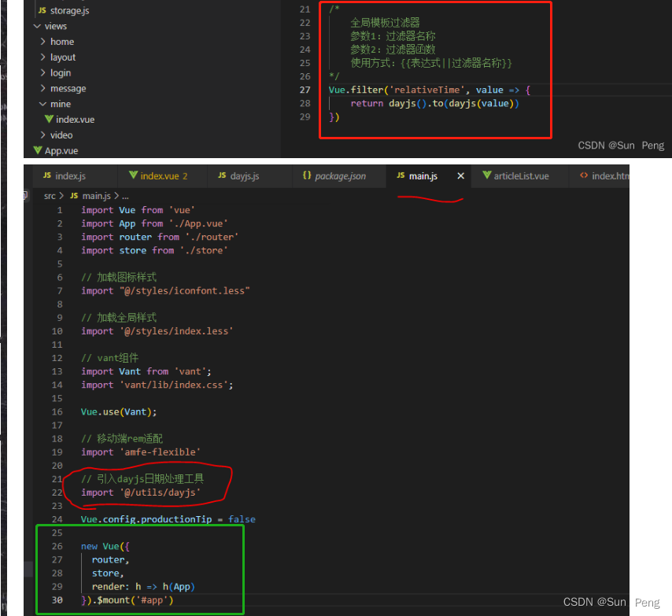The image size is (672, 616).
Task: Expand the message folder chevron
Action: pos(42,88)
